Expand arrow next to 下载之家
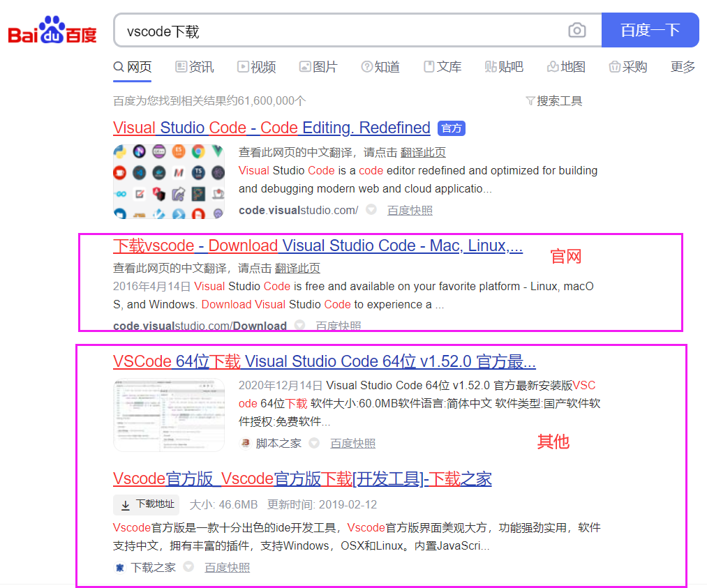707x588 pixels. tap(188, 566)
